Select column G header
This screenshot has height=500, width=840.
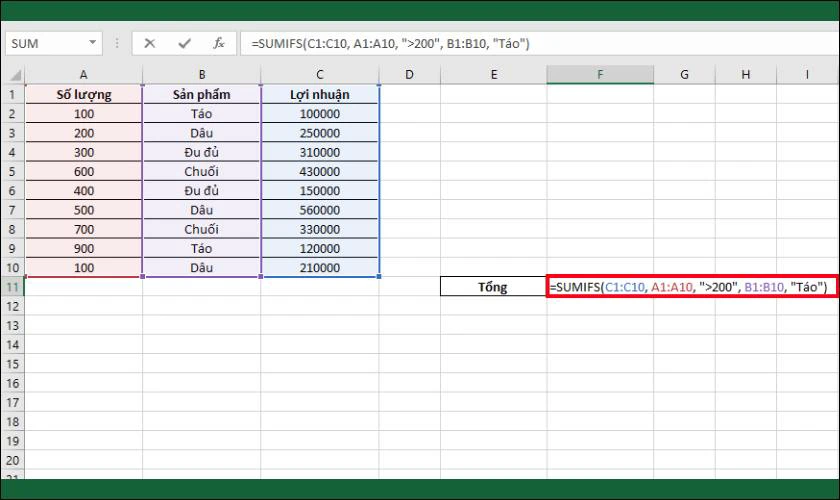684,75
